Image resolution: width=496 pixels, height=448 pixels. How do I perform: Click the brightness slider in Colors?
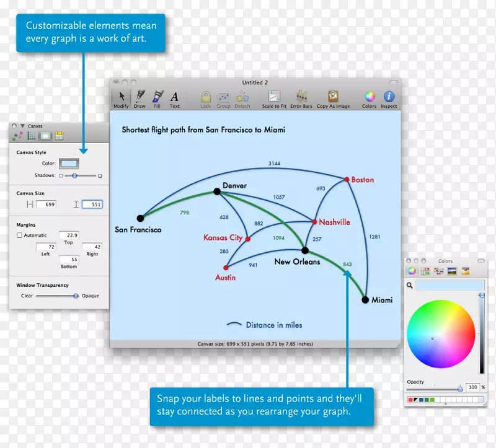[x=482, y=333]
